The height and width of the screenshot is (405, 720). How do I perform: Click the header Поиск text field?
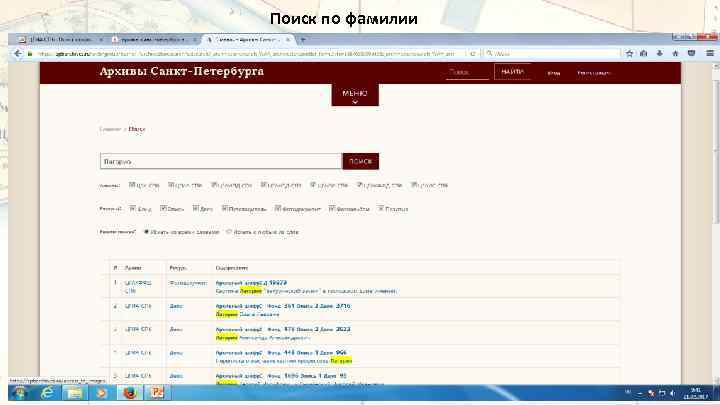(467, 72)
